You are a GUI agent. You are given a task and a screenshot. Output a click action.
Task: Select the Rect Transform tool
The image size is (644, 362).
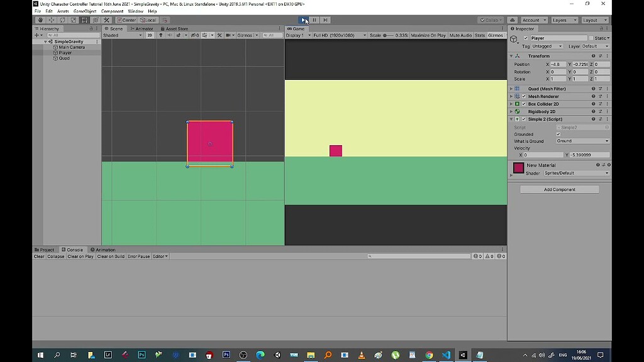(84, 20)
